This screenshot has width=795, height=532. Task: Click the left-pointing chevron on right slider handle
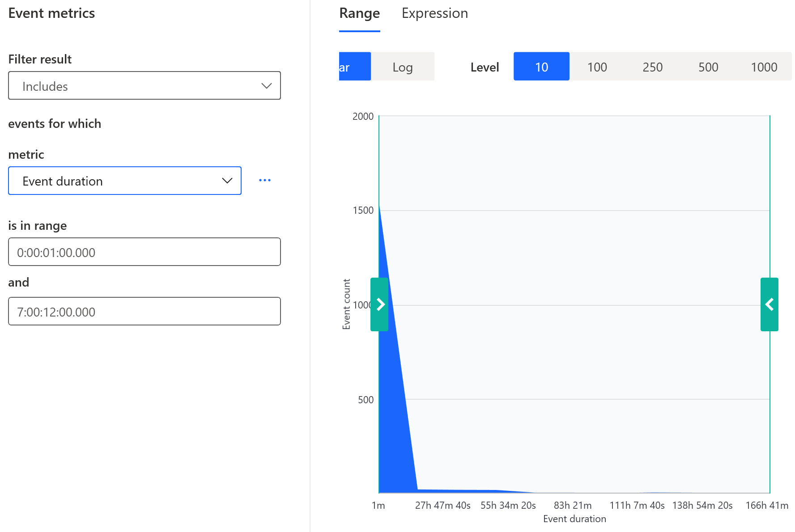[769, 304]
